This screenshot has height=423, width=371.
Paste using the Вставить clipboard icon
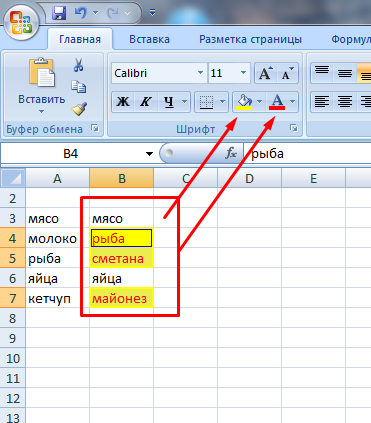pyautogui.click(x=42, y=72)
